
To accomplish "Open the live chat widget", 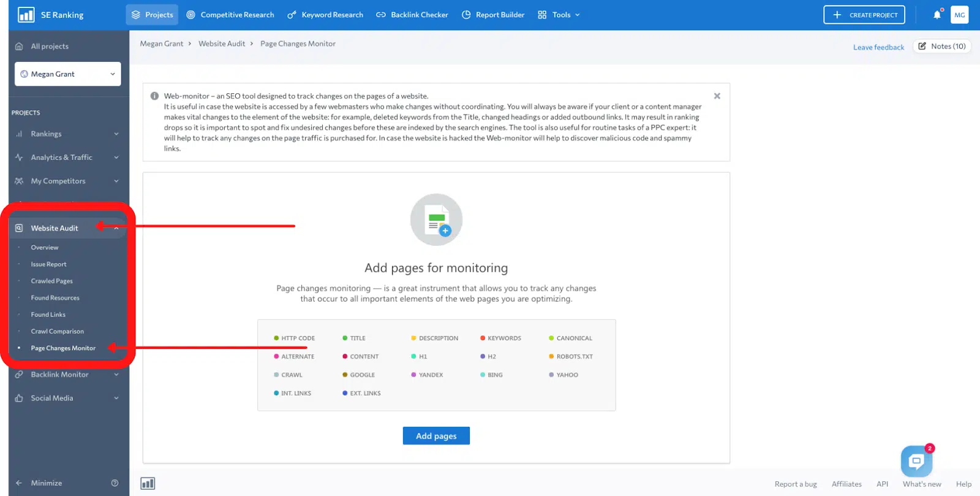I will [916, 461].
